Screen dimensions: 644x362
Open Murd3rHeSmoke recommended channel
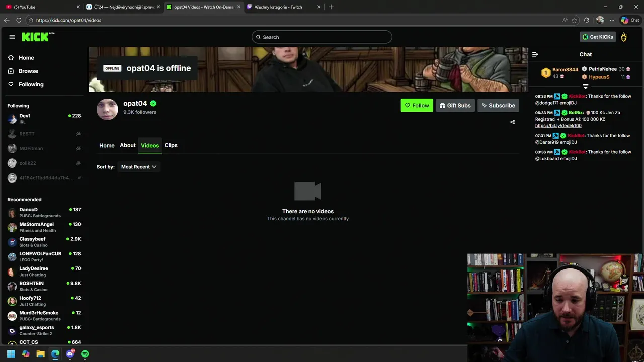(x=44, y=316)
